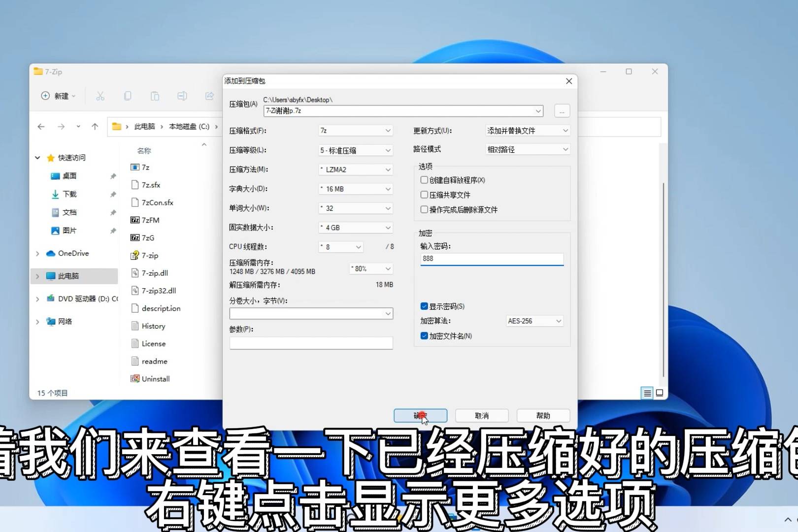Select the descript.ion file
798x532 pixels.
click(x=156, y=308)
